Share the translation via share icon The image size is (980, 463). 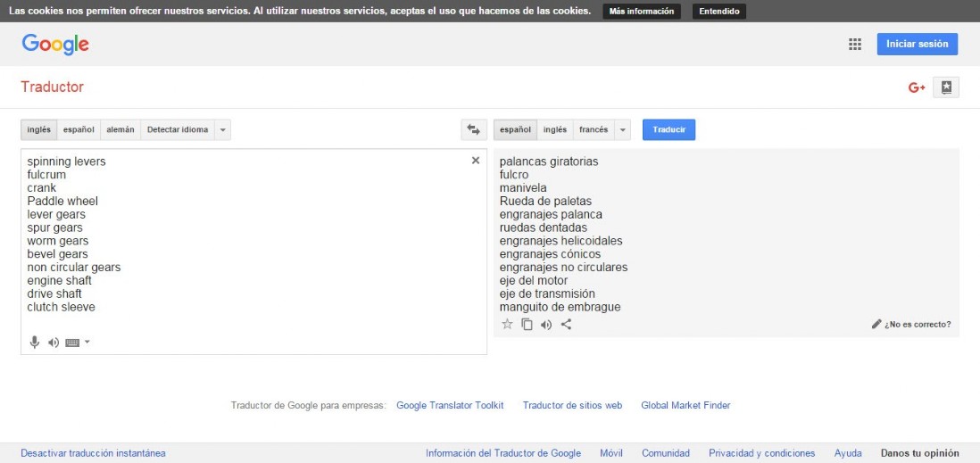[x=566, y=325]
